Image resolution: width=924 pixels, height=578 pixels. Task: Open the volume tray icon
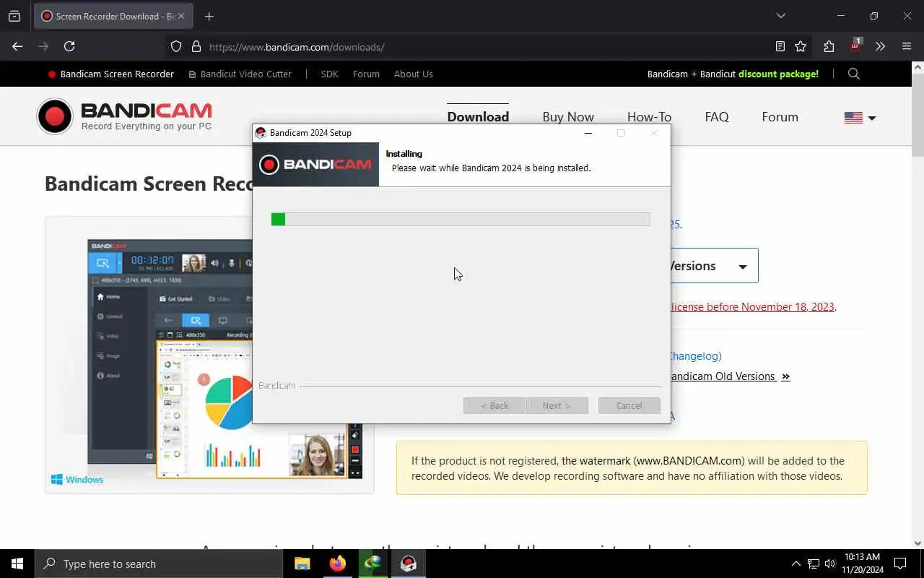tap(830, 564)
